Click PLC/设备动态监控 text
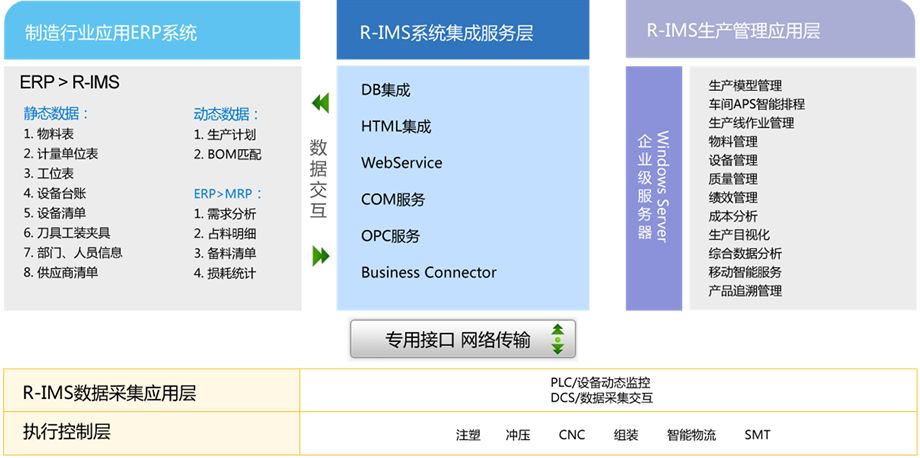The width and height of the screenshot is (920, 458). pyautogui.click(x=600, y=382)
